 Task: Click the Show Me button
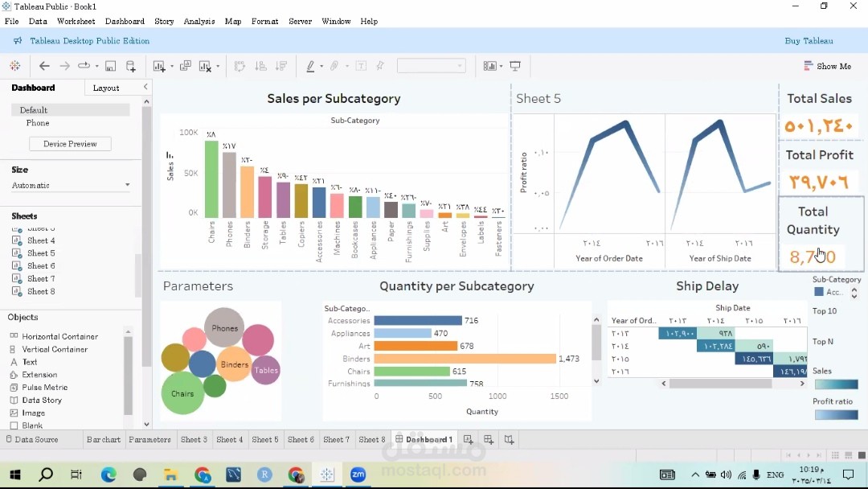click(x=828, y=66)
